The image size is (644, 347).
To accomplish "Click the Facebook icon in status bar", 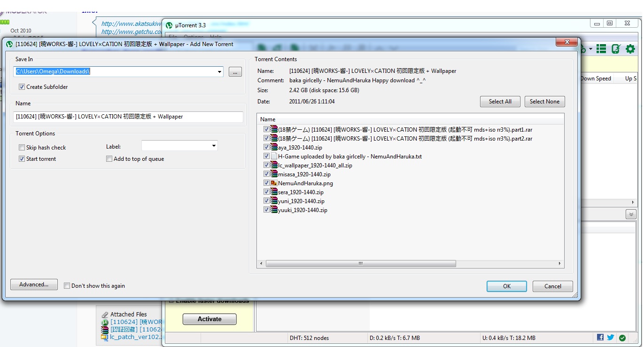I will pyautogui.click(x=600, y=338).
